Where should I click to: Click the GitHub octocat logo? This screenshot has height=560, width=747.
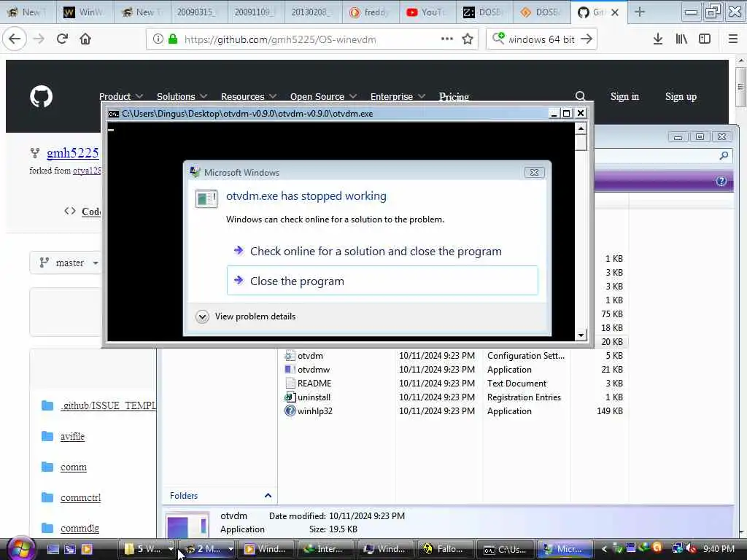tap(42, 97)
